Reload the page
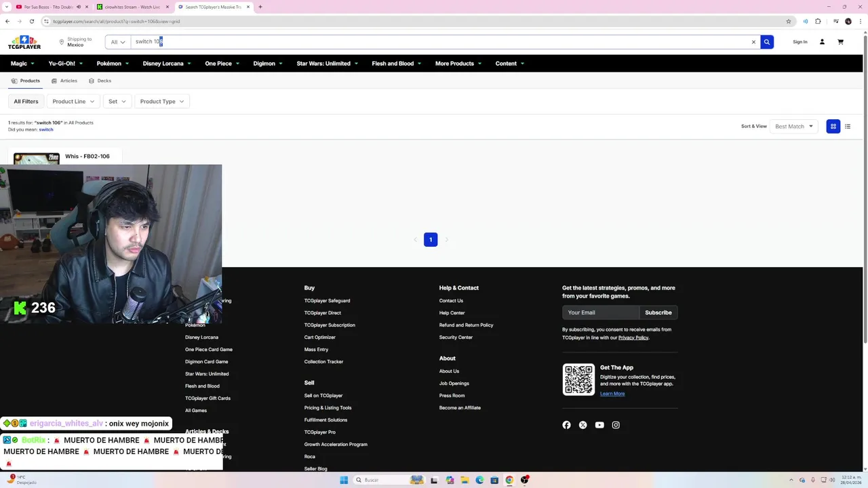The image size is (868, 488). [x=32, y=21]
